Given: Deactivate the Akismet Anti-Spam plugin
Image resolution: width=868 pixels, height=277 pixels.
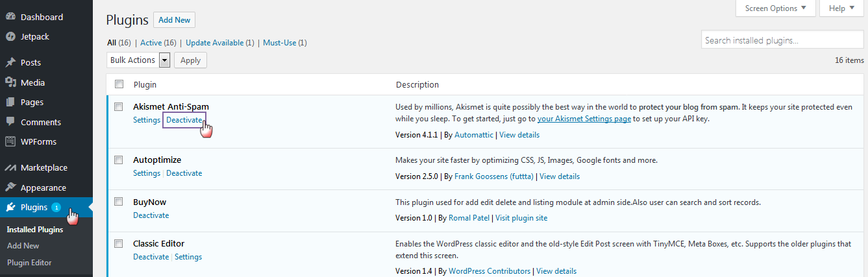Looking at the screenshot, I should (184, 120).
